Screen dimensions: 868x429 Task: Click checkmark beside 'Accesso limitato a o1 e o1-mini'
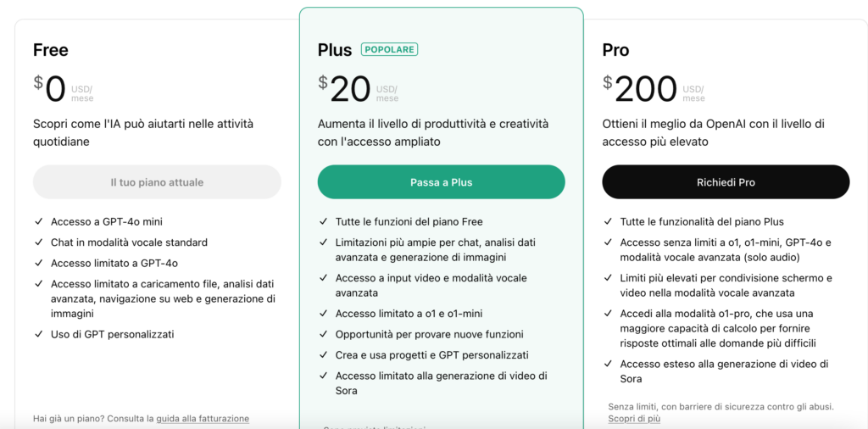(x=324, y=314)
